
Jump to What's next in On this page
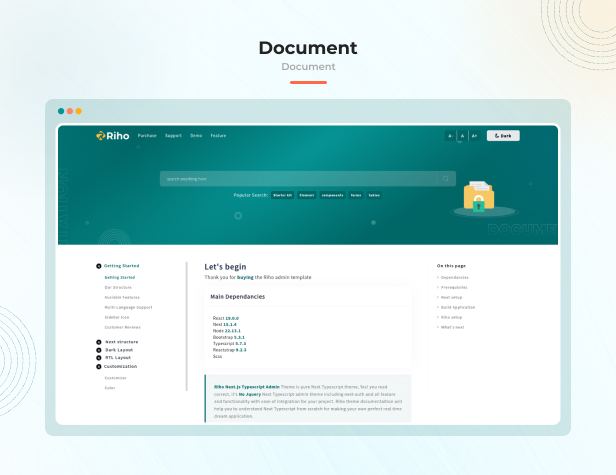click(x=453, y=327)
